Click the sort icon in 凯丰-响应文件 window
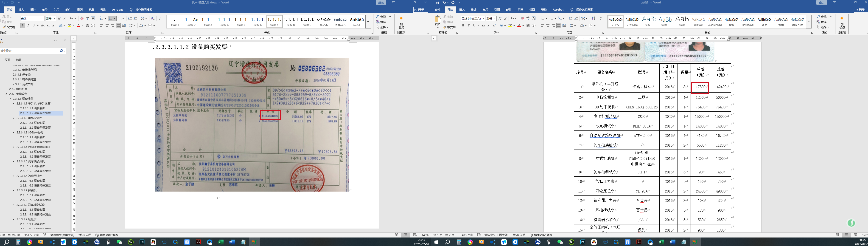This screenshot has width=868, height=246. coord(153,19)
